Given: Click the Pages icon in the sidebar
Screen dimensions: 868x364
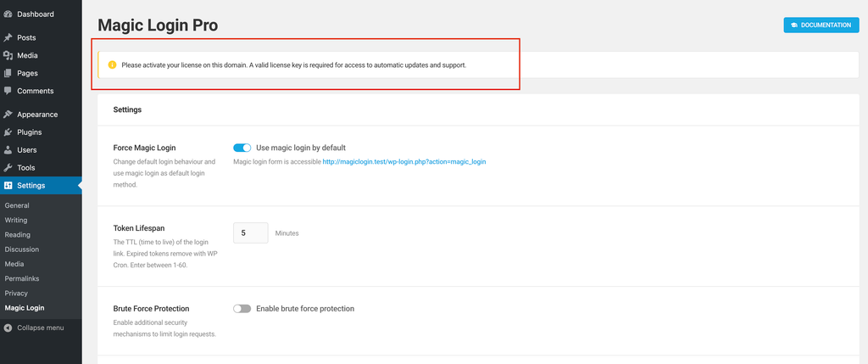Looking at the screenshot, I should 8,73.
